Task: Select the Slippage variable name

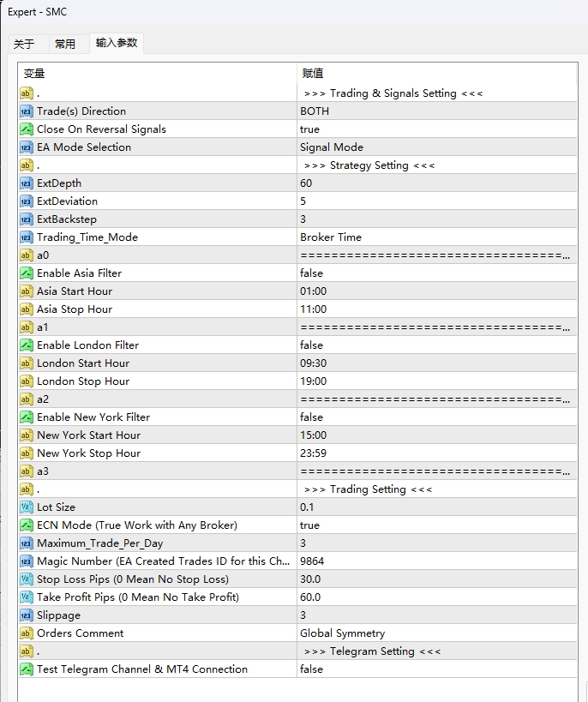Action: point(58,615)
